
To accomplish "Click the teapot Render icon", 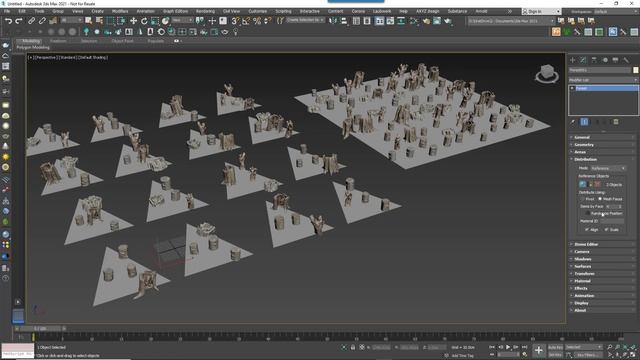I will click(x=448, y=20).
